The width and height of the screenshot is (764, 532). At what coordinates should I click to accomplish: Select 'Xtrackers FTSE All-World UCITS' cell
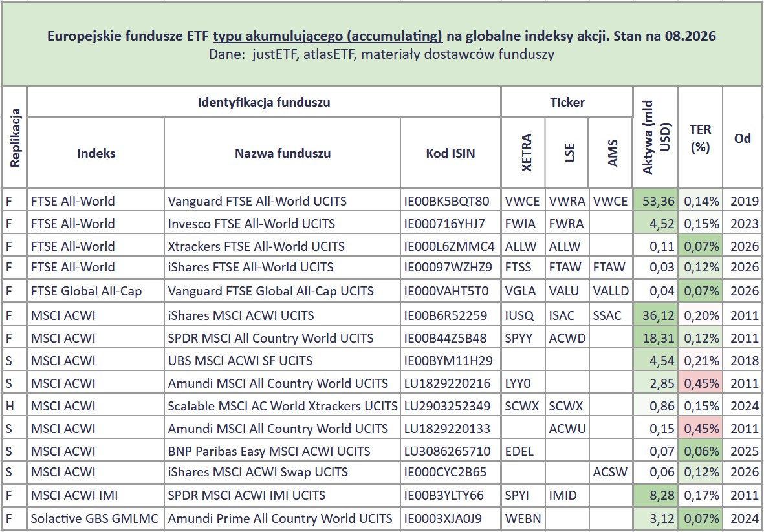coord(282,246)
